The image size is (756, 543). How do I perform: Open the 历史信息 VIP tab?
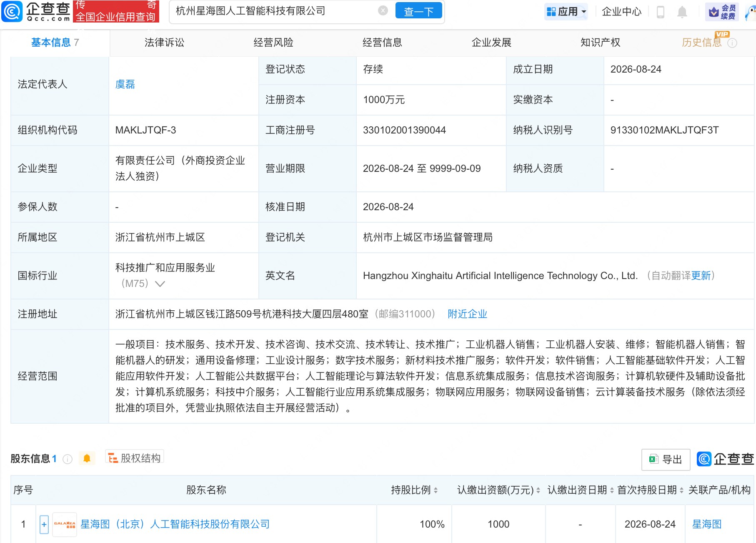tap(702, 43)
